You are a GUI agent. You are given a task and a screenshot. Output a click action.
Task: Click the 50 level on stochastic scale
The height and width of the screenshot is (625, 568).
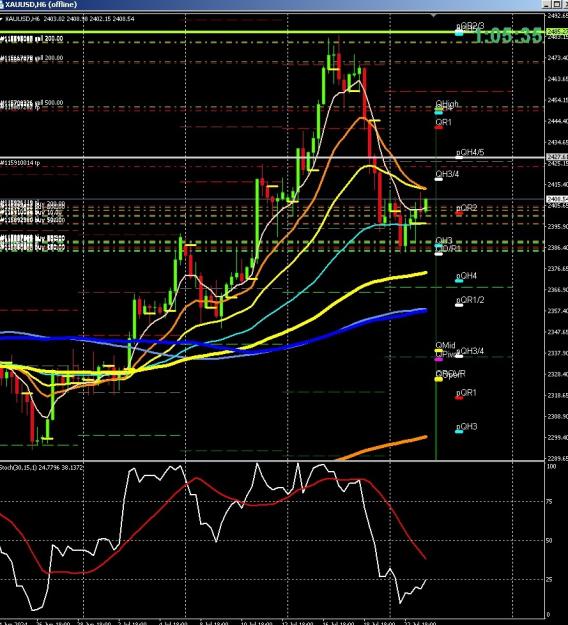[x=549, y=541]
